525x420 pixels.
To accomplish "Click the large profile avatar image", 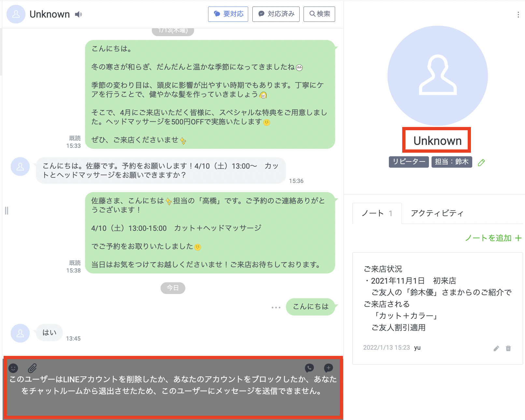I will tap(437, 76).
